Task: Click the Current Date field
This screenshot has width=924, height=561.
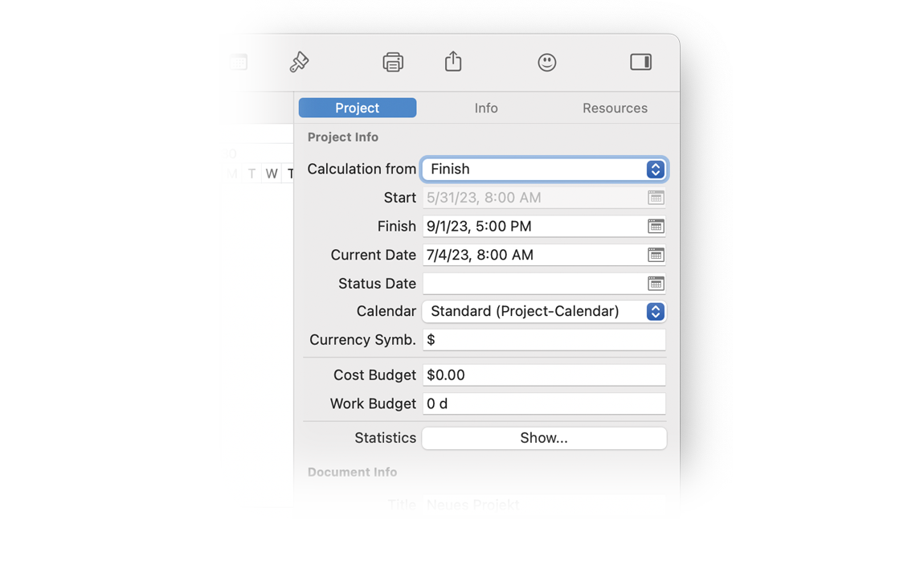Action: [x=544, y=255]
